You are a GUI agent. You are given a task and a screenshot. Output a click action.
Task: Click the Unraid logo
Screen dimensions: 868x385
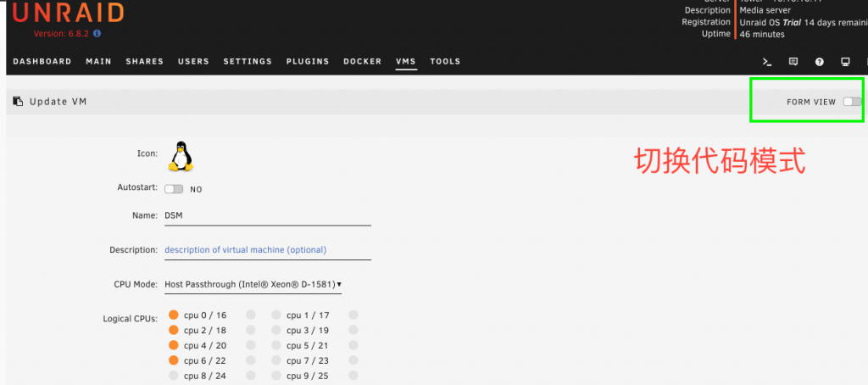click(x=68, y=12)
